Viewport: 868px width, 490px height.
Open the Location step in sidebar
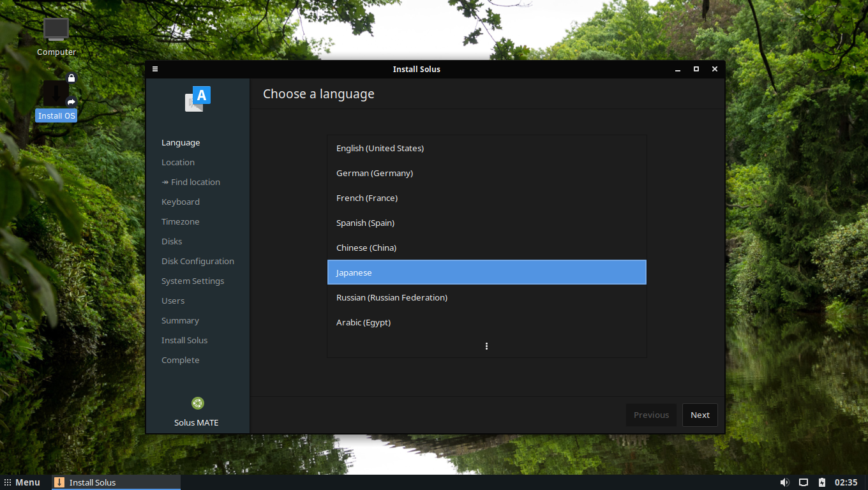(x=178, y=163)
